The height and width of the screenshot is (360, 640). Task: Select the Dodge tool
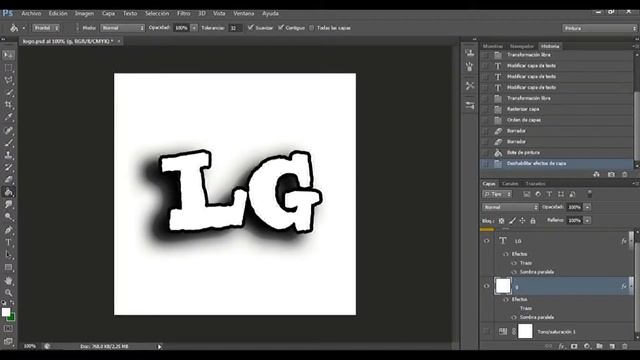click(8, 217)
